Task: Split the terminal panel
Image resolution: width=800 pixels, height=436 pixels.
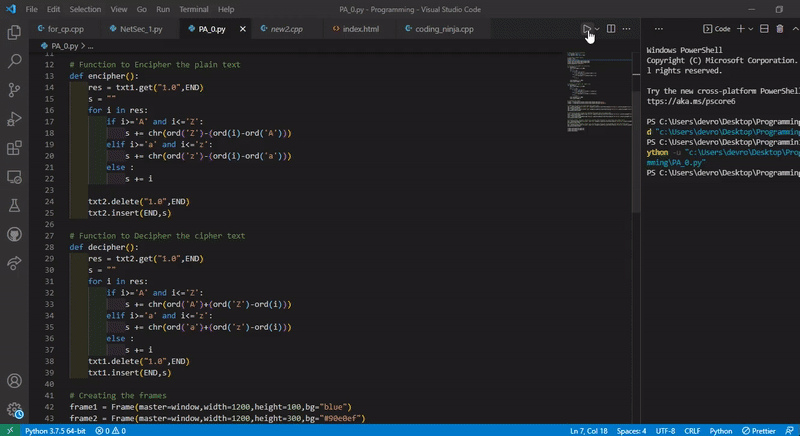Action: coord(764,29)
